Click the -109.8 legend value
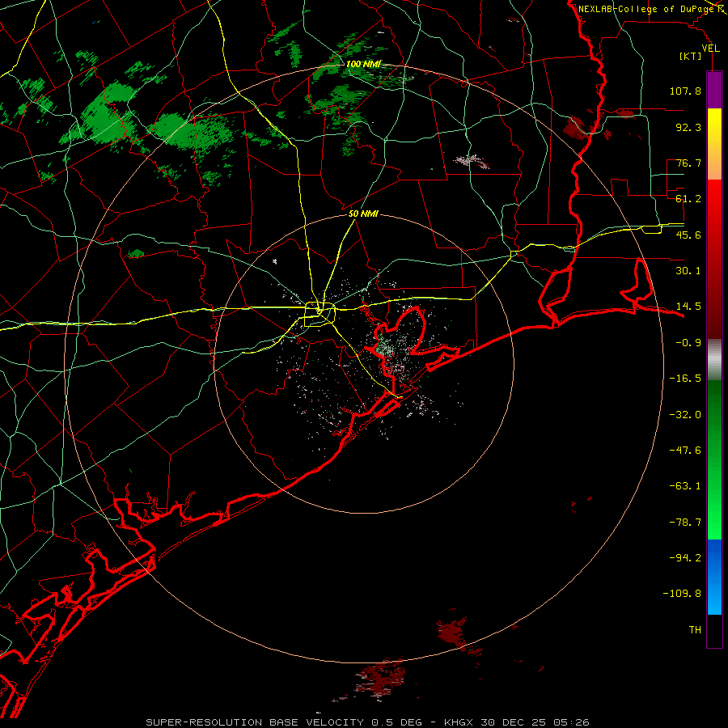The image size is (728, 728). 682,594
